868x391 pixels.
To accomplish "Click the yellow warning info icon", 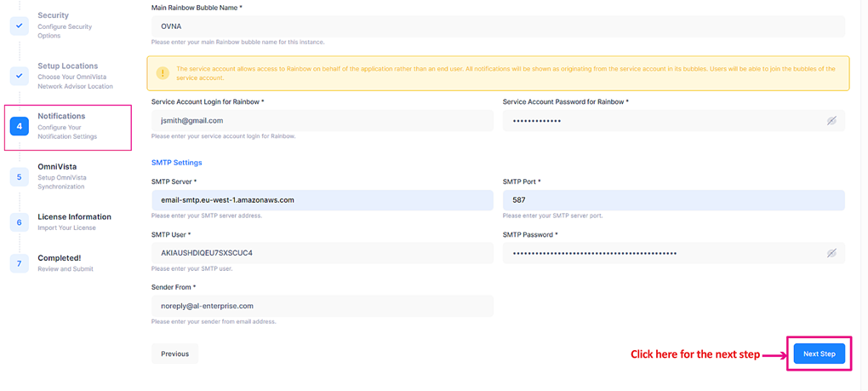I will pyautogui.click(x=162, y=73).
